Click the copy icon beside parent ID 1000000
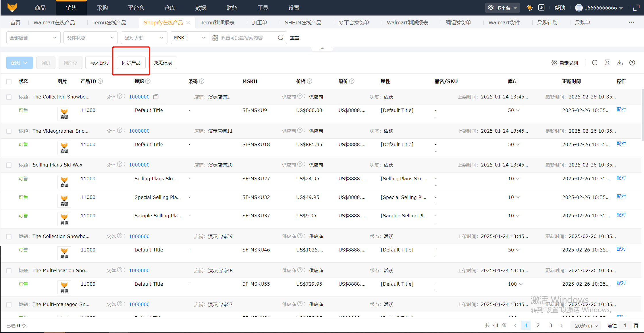Image resolution: width=644 pixels, height=333 pixels. click(156, 97)
